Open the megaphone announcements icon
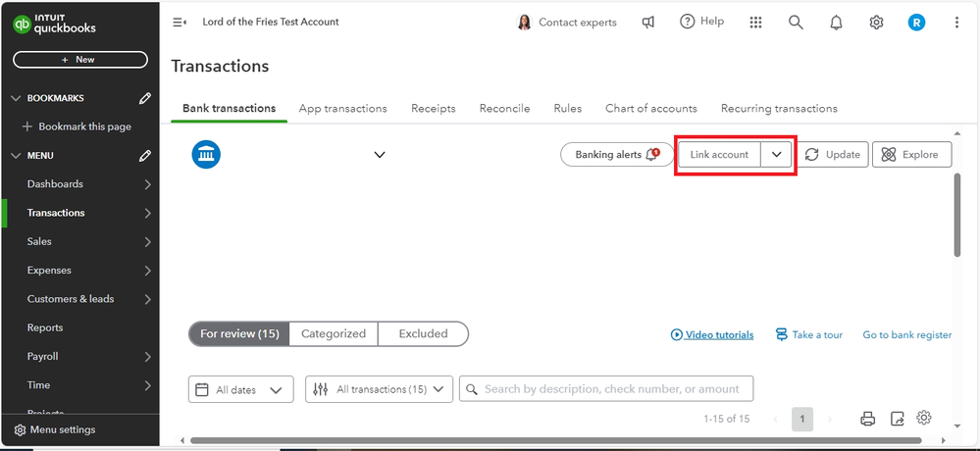980x451 pixels. click(x=648, y=22)
